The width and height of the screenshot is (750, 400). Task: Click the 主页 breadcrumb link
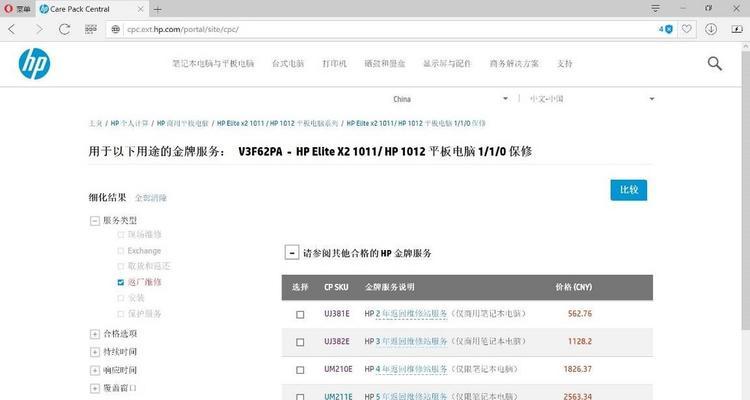pyautogui.click(x=95, y=123)
